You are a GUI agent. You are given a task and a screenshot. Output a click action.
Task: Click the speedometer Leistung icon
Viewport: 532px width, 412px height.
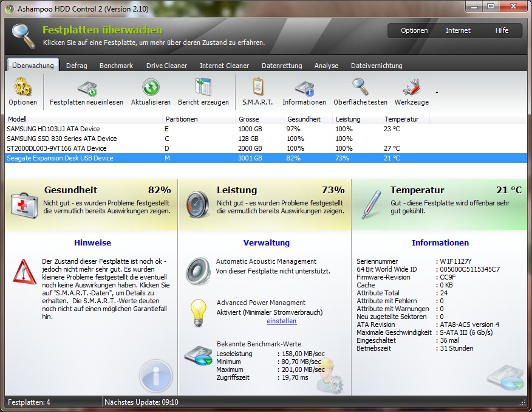(x=197, y=204)
